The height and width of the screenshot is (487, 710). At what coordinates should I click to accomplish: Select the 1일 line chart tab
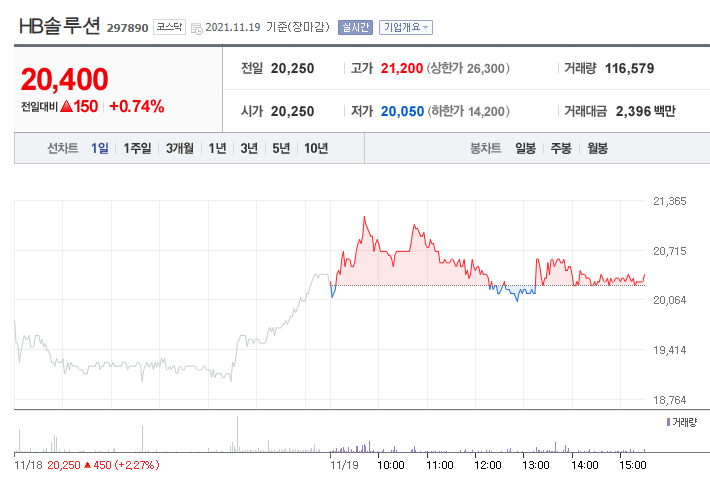(100, 148)
